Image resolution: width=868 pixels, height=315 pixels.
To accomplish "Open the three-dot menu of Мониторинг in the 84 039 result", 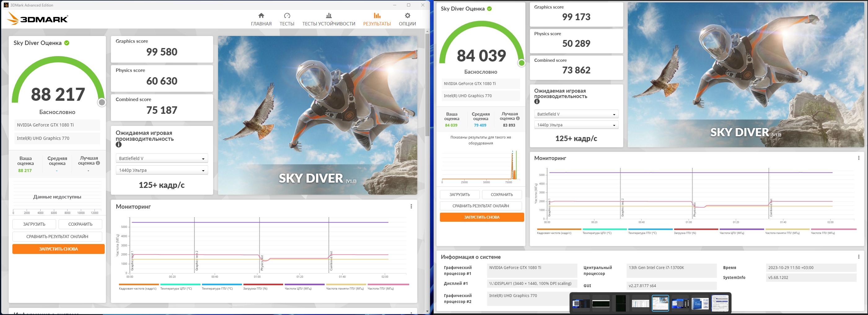I will point(859,158).
